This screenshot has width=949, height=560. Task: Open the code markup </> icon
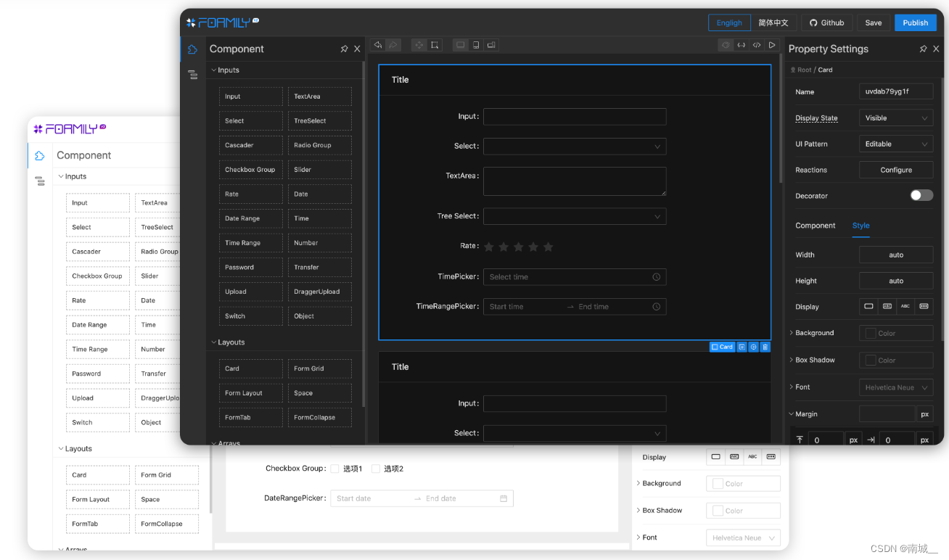click(x=757, y=44)
